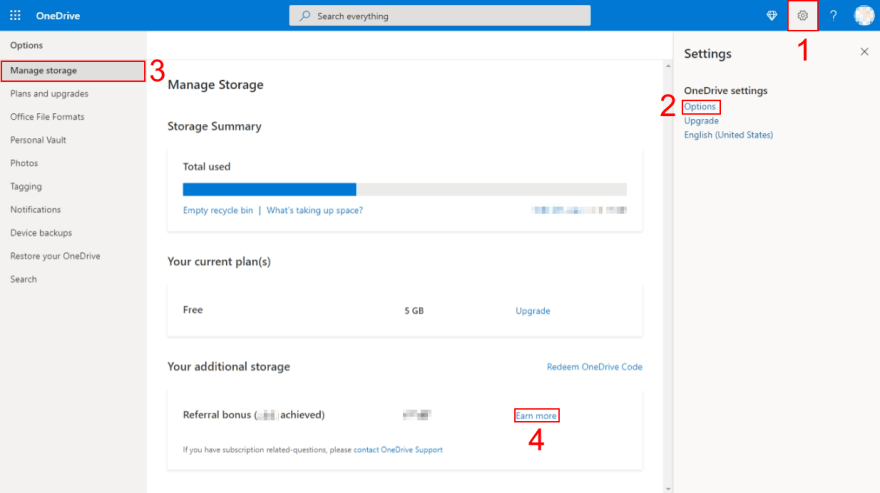Click the scrollbar down arrow

(x=668, y=489)
